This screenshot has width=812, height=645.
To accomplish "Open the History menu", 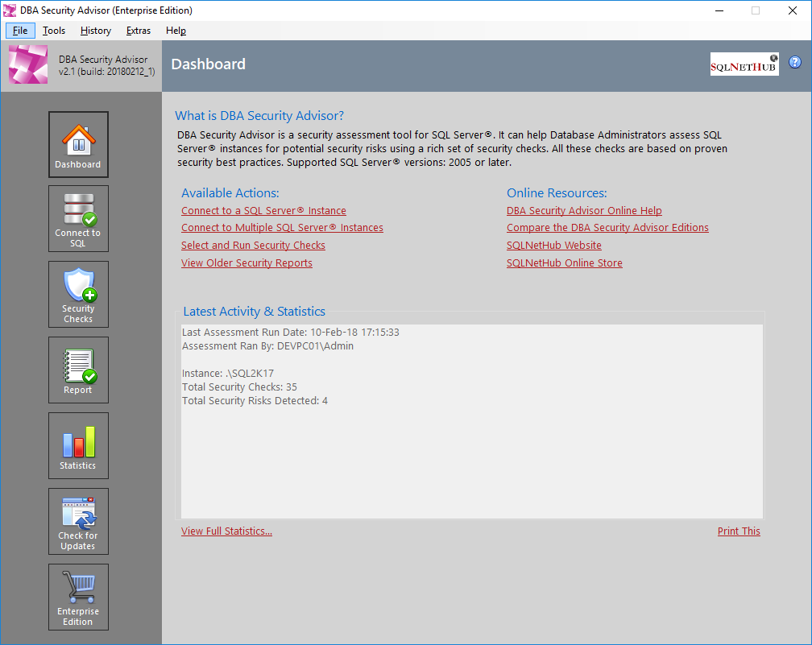I will click(96, 31).
